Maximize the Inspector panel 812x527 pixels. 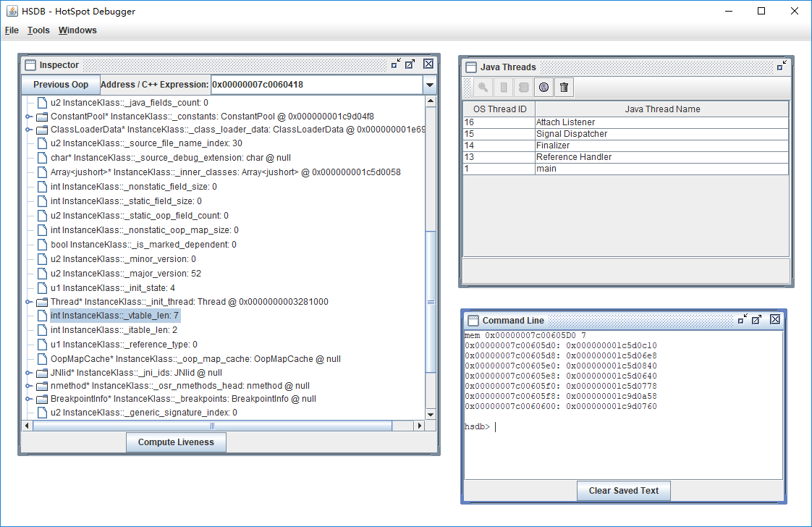tap(410, 64)
